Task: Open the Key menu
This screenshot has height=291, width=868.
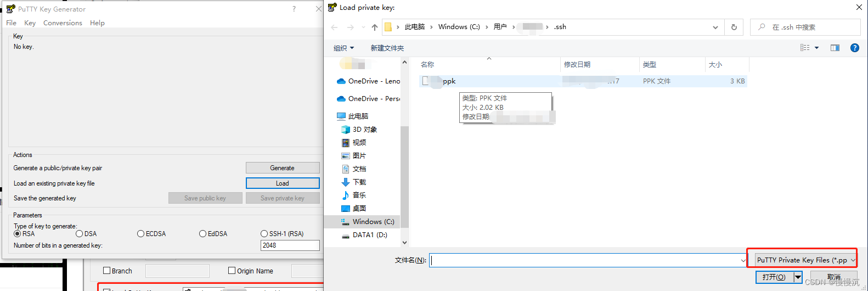Action: (30, 23)
